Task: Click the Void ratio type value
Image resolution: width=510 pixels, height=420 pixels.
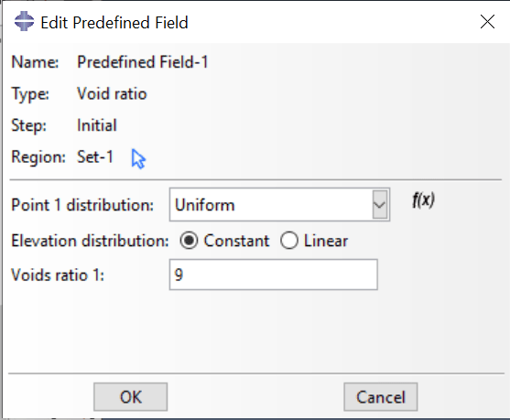Action: tap(112, 93)
